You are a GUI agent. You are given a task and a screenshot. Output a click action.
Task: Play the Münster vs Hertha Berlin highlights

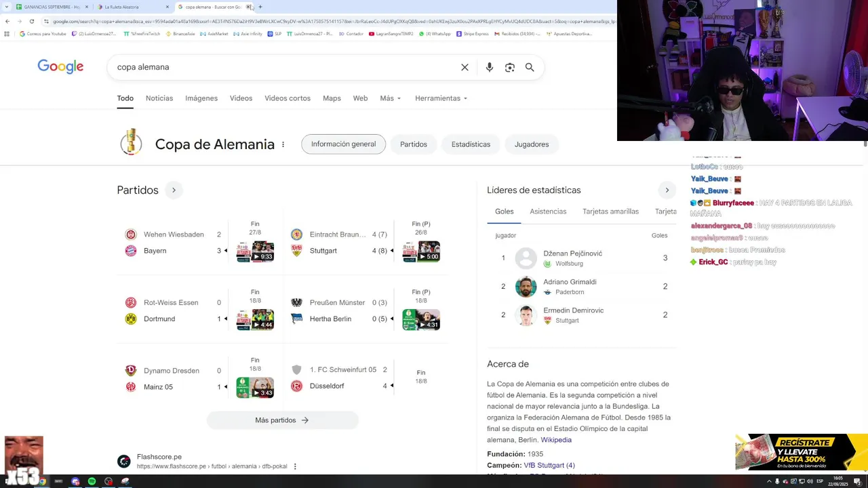(x=421, y=319)
